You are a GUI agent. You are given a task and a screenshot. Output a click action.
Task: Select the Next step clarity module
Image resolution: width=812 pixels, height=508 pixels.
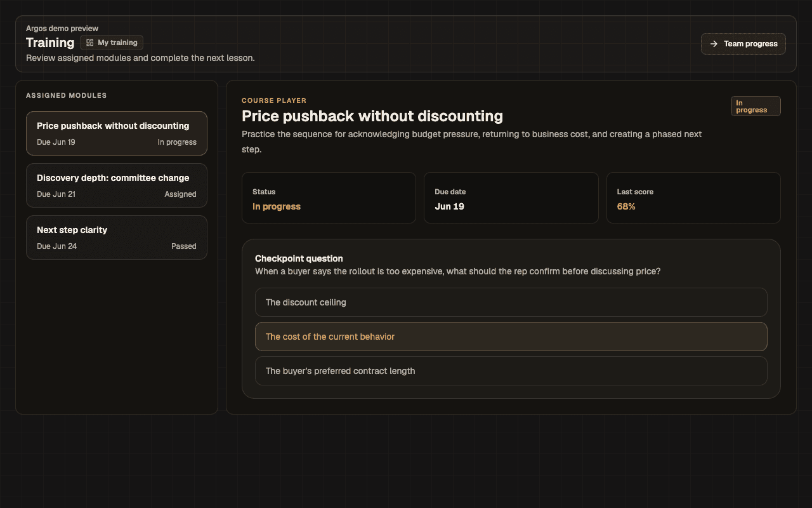click(117, 237)
